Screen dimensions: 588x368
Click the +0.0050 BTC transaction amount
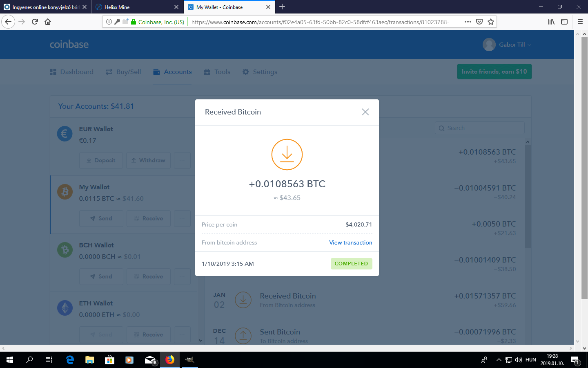[494, 224]
